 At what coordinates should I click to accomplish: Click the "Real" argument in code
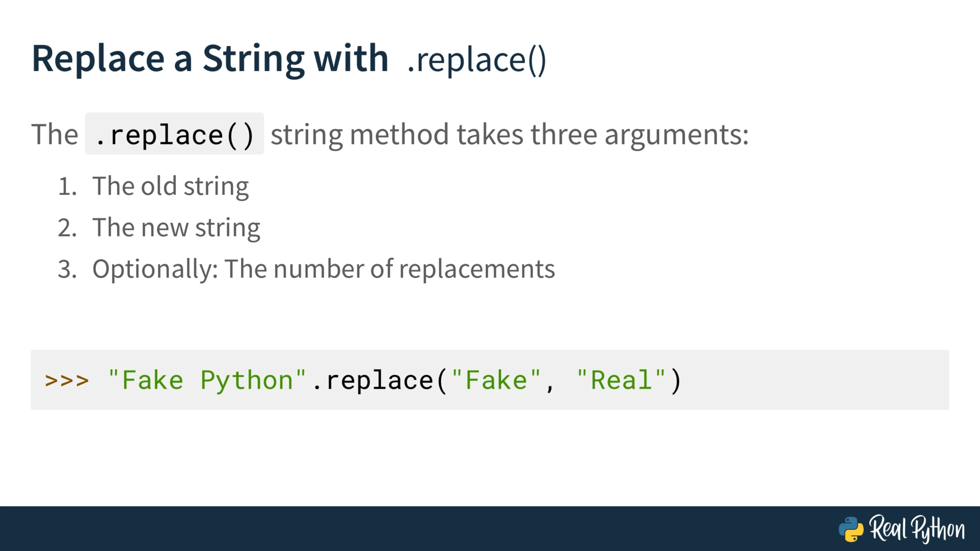click(621, 380)
